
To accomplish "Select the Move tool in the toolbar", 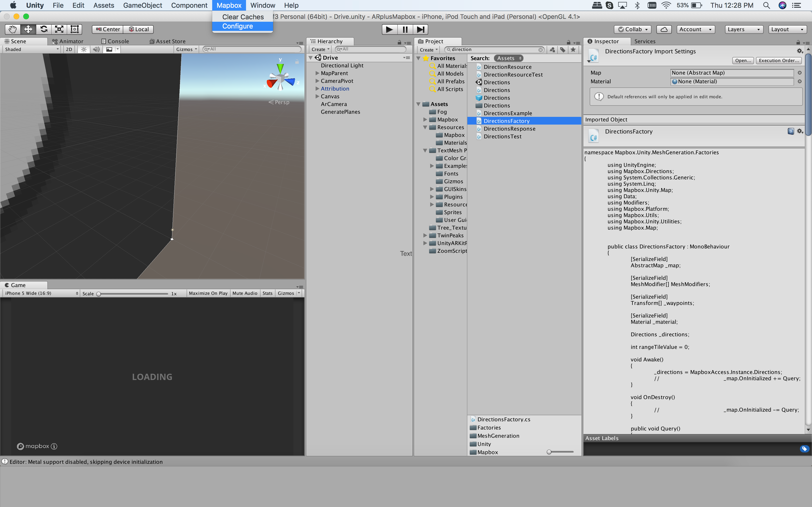I will (28, 29).
